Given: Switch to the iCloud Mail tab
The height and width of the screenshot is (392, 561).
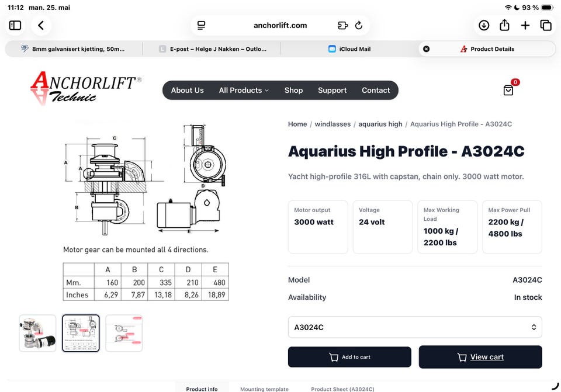Looking at the screenshot, I should pyautogui.click(x=349, y=49).
